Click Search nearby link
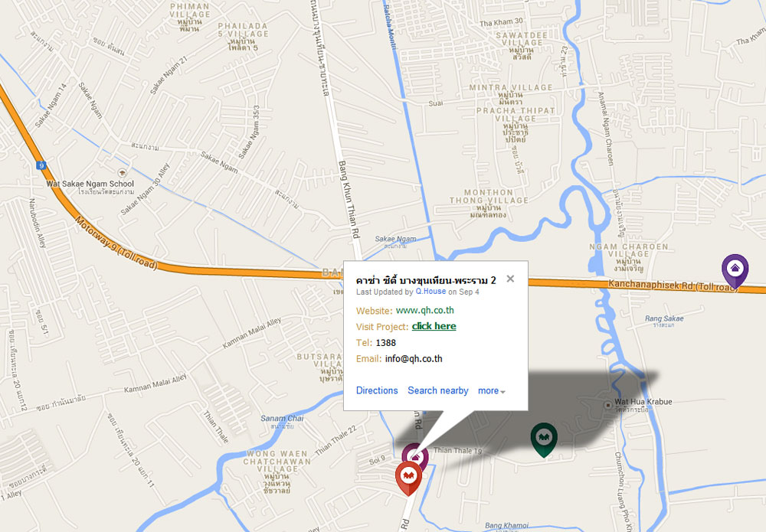Viewport: 766px width, 532px height. click(x=437, y=390)
